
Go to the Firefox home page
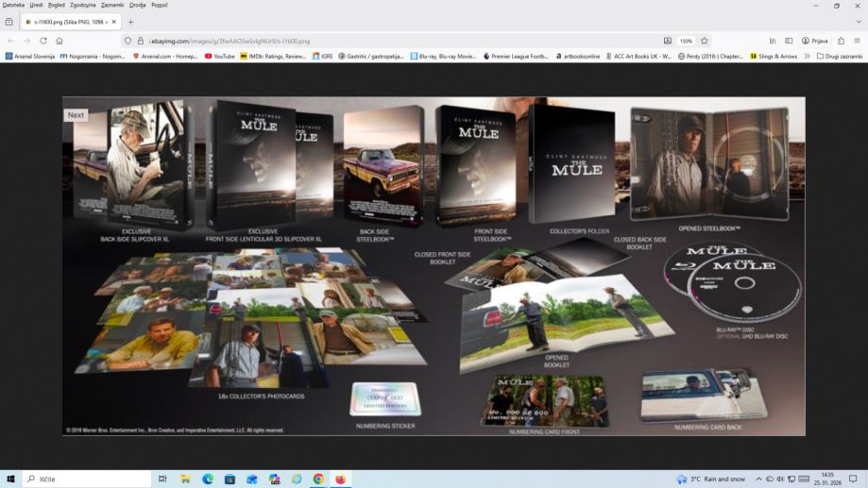pos(60,41)
